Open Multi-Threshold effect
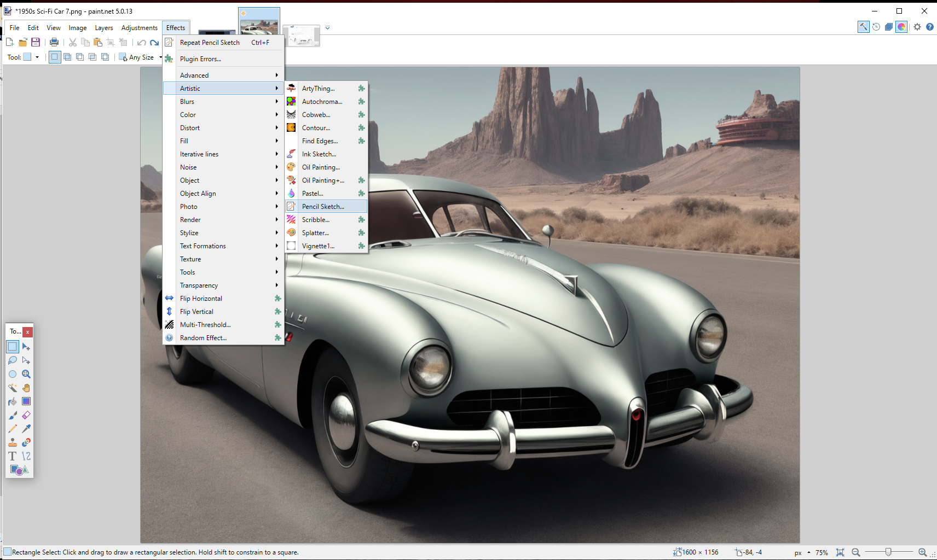Screen dimensions: 937x560 click(223, 325)
